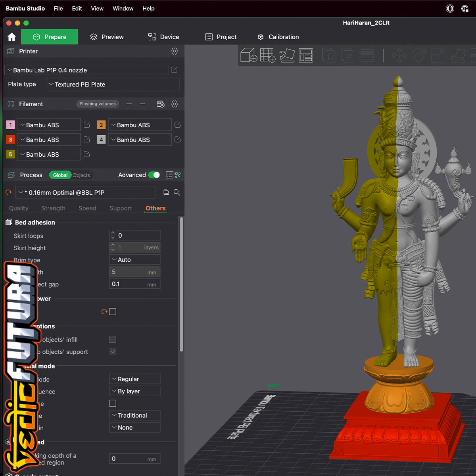Switch process scope to Objects

[81, 175]
